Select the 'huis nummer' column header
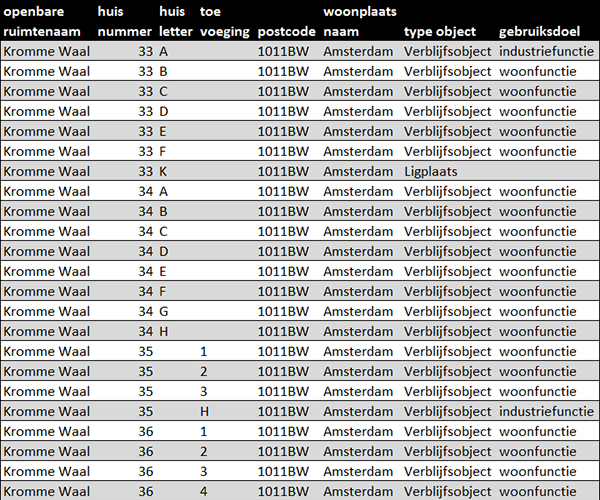This screenshot has height=500, width=600. [x=125, y=21]
